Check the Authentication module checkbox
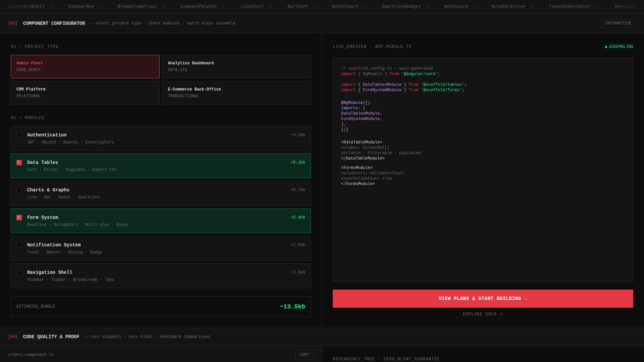 [19, 135]
